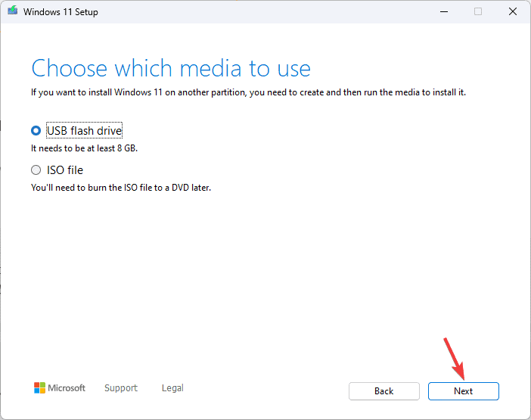Choose the ISO file radio option

coord(36,170)
